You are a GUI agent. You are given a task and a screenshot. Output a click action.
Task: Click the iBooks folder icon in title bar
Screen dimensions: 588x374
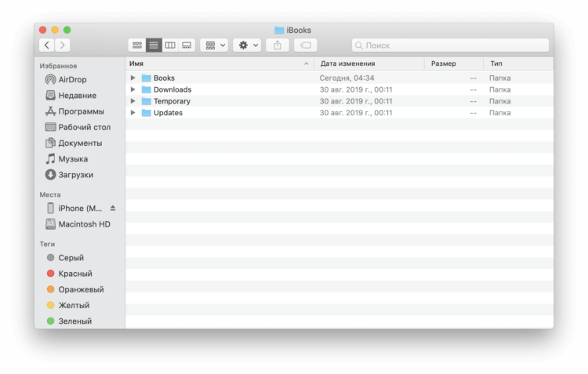click(279, 30)
